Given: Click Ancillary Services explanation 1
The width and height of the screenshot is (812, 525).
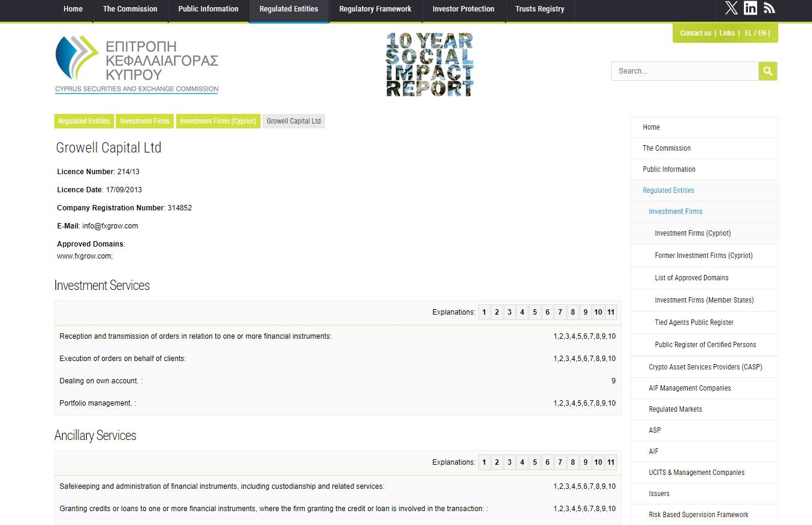Looking at the screenshot, I should pyautogui.click(x=484, y=462).
